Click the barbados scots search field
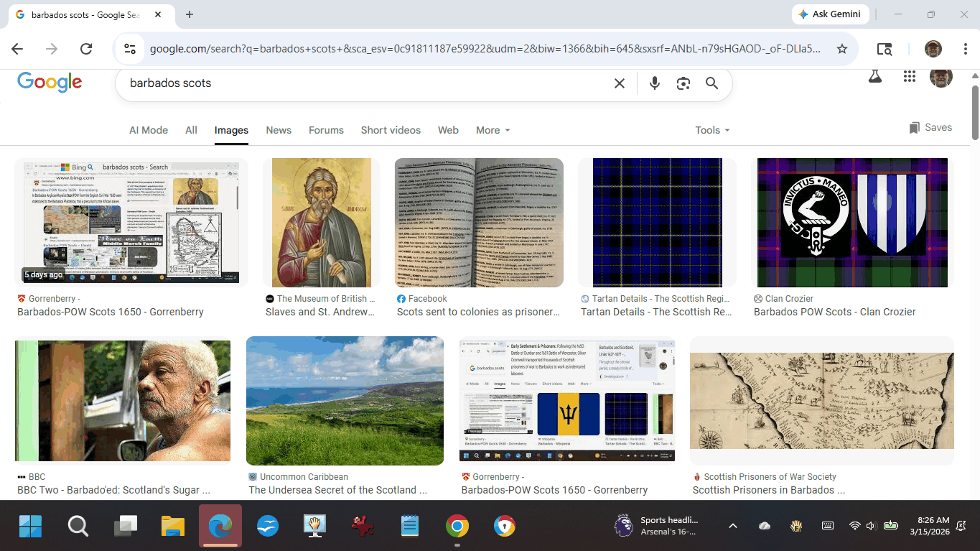Screen dimensions: 980x551 359,83
